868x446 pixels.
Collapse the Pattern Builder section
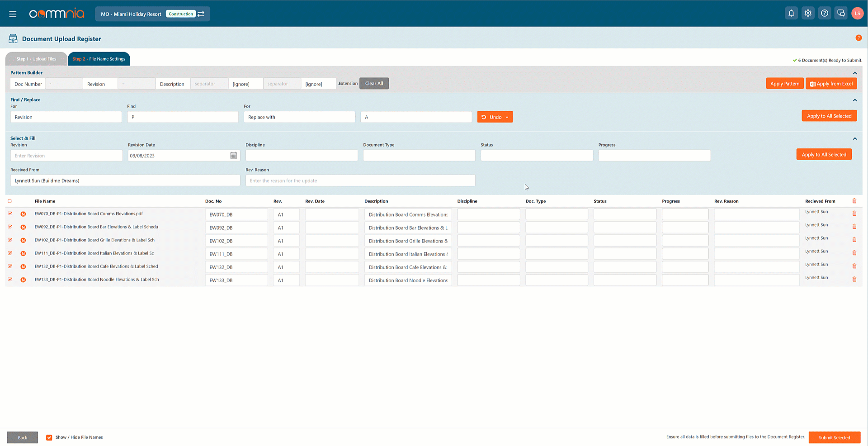point(855,73)
